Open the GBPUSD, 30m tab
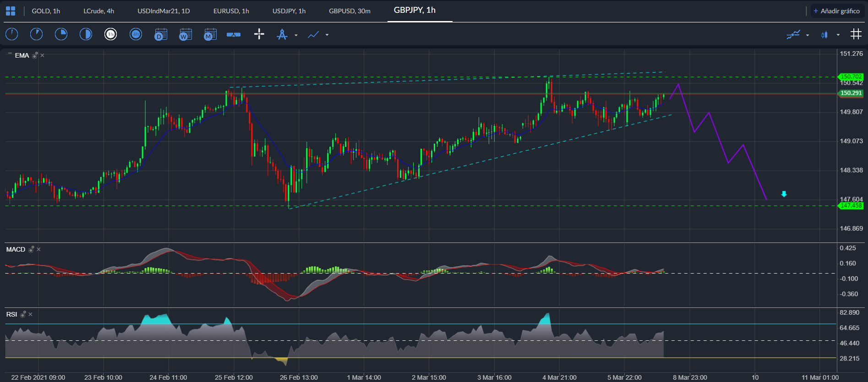 (350, 11)
